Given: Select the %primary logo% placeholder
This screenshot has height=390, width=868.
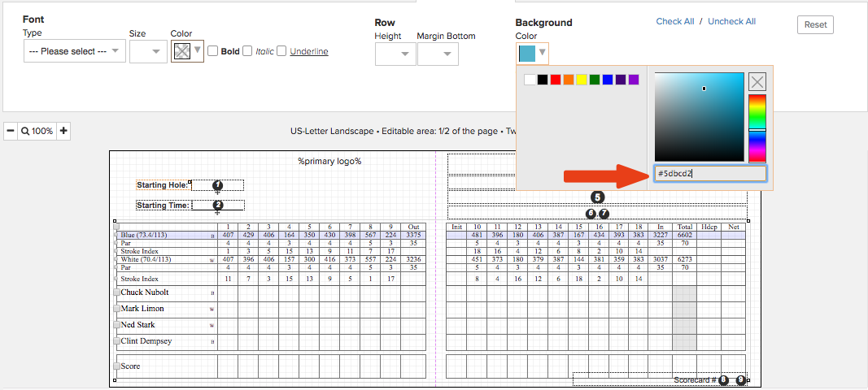Looking at the screenshot, I should coord(329,162).
